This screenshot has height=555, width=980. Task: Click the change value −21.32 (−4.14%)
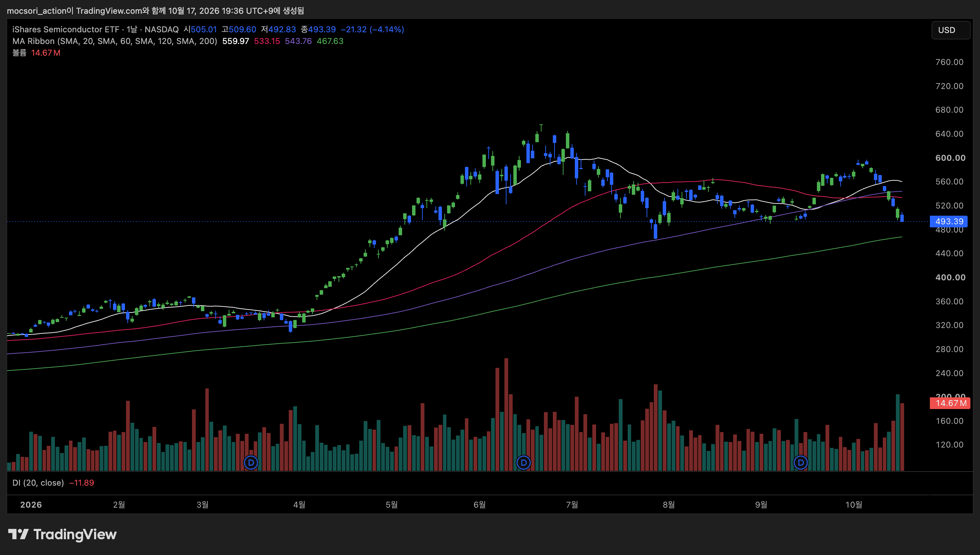click(x=372, y=29)
